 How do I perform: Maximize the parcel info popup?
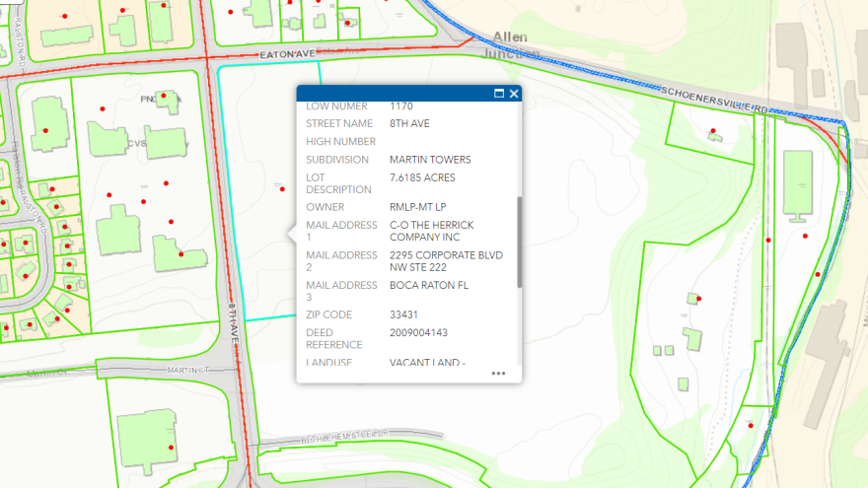499,94
